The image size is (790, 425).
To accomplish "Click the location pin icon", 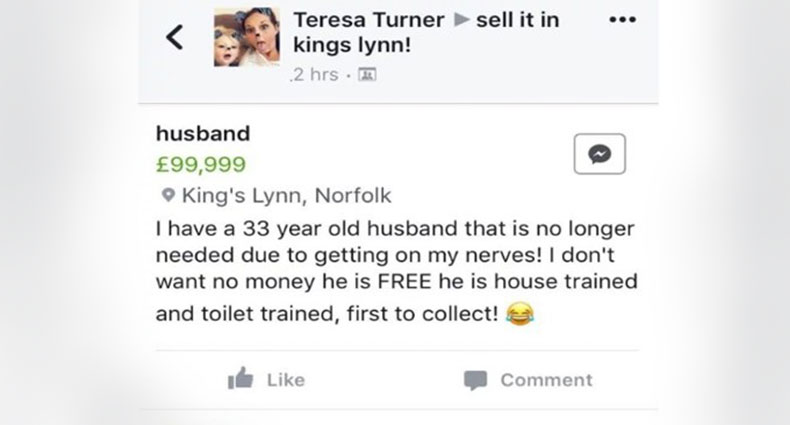I will (167, 196).
